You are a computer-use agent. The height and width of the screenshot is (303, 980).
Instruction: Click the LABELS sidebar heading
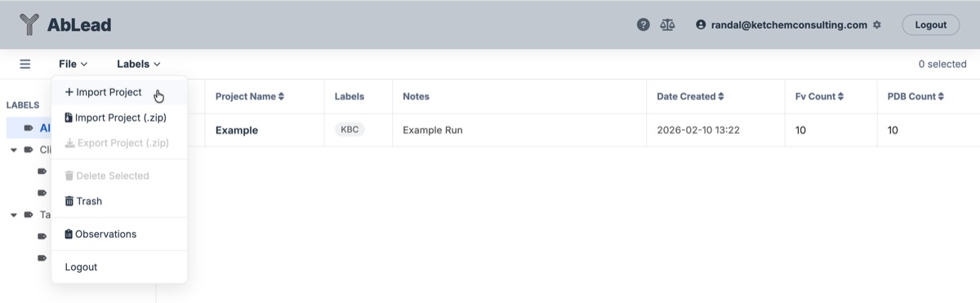(23, 105)
